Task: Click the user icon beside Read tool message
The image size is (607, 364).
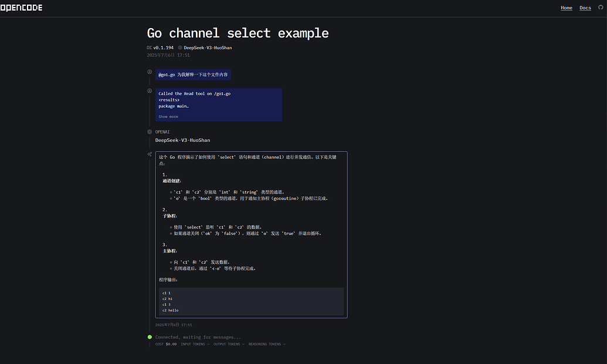Action: point(150,91)
